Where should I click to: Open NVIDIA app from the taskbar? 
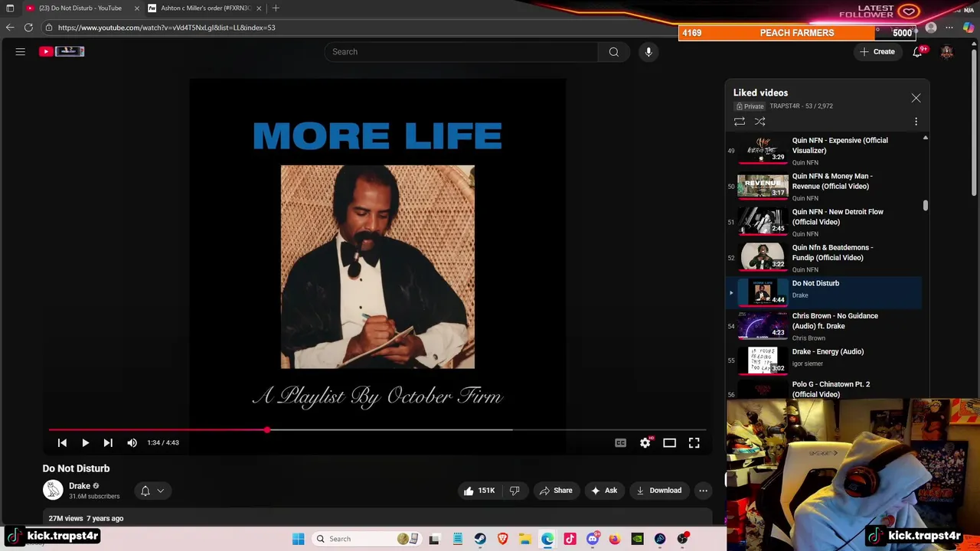(x=637, y=539)
